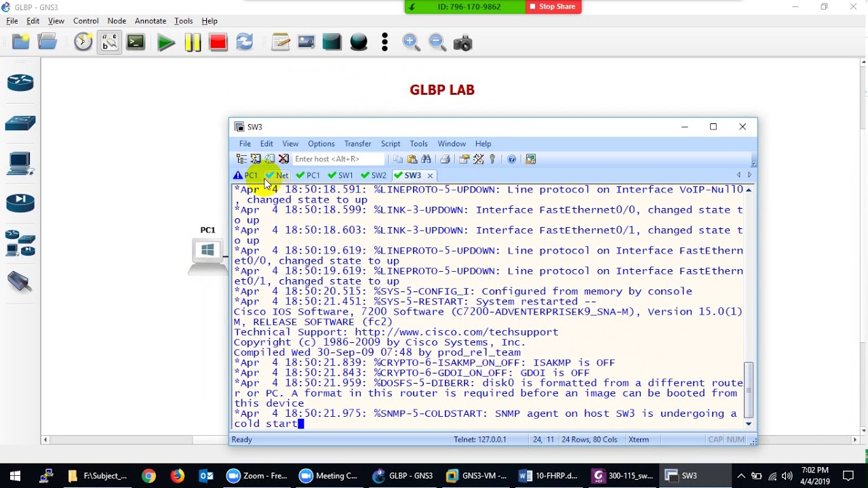Switch to the SW2 session tab
This screenshot has width=868, height=488.
click(374, 176)
